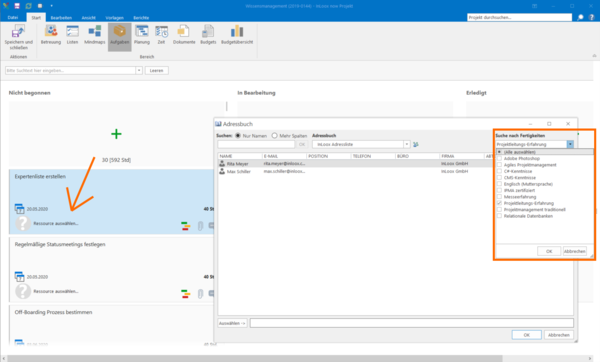Screen dimensions: 600x362
Task: Click the people icon next to Adressbuch dropdown
Action: pyautogui.click(x=416, y=144)
